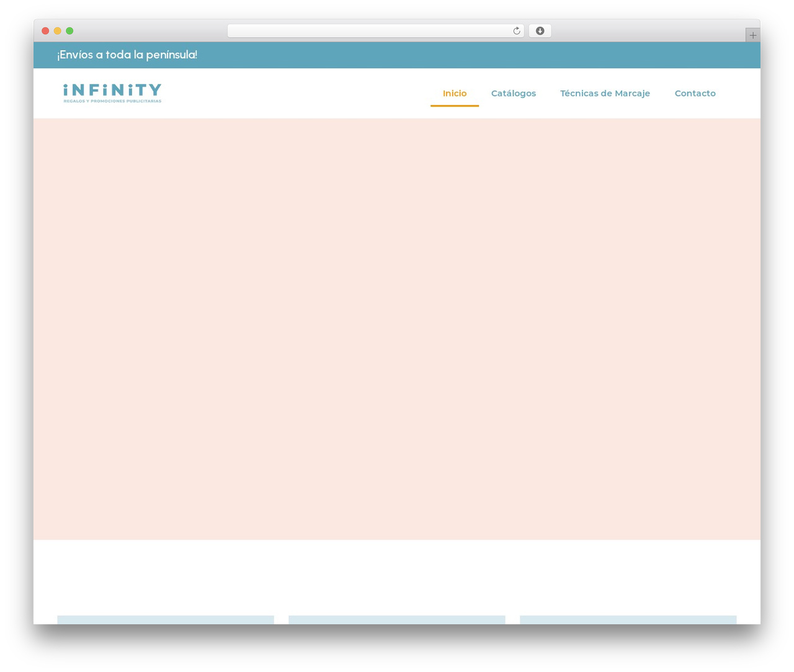The width and height of the screenshot is (794, 672).
Task: Click the browser address bar
Action: tap(375, 31)
